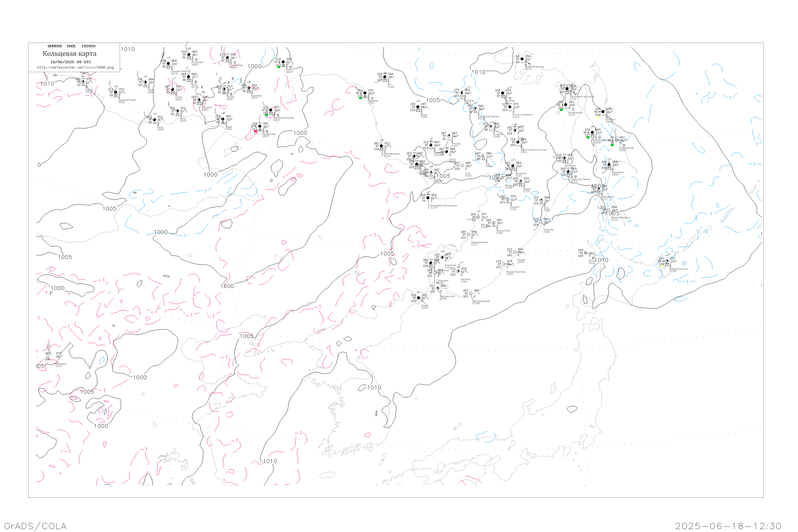Click the Поронайск station marker circle
The height and width of the screenshot is (532, 798).
point(609,165)
